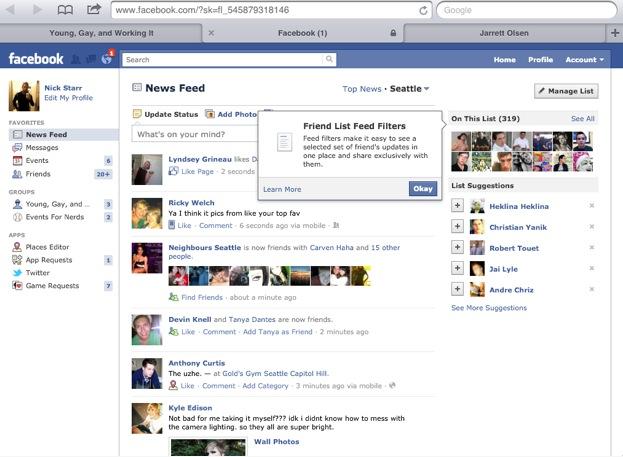Click Add Tanya as Friend link

pos(277,332)
